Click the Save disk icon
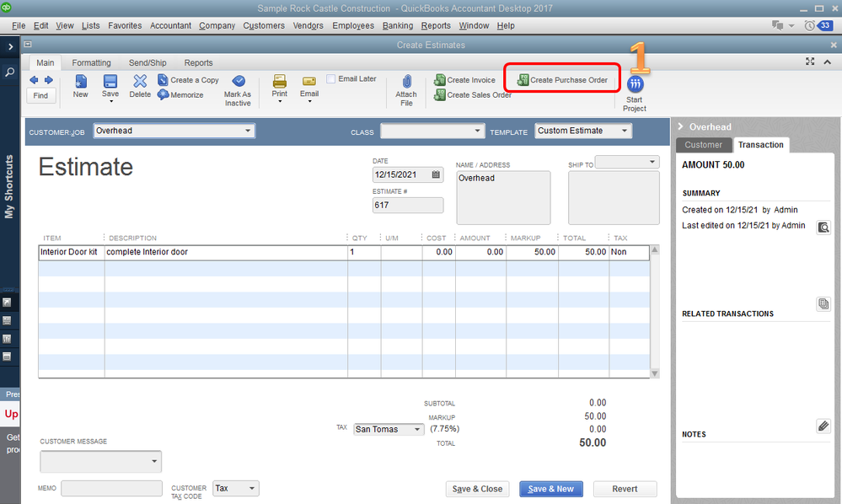The width and height of the screenshot is (842, 504). 110,82
